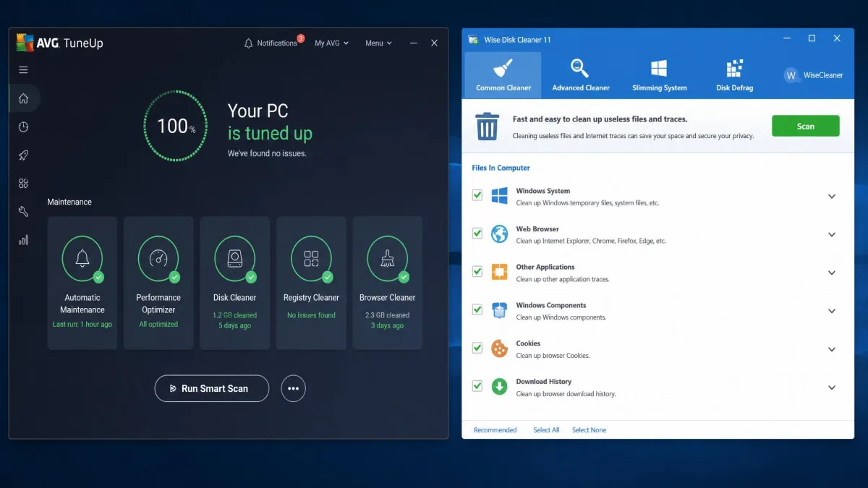
Task: Expand the Web Browser category
Action: [x=832, y=235]
